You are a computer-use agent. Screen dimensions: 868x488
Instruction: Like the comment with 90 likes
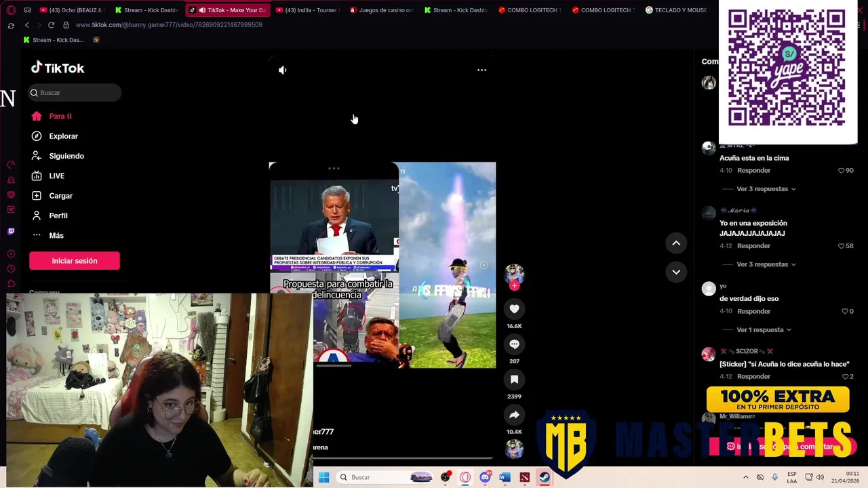[841, 171]
